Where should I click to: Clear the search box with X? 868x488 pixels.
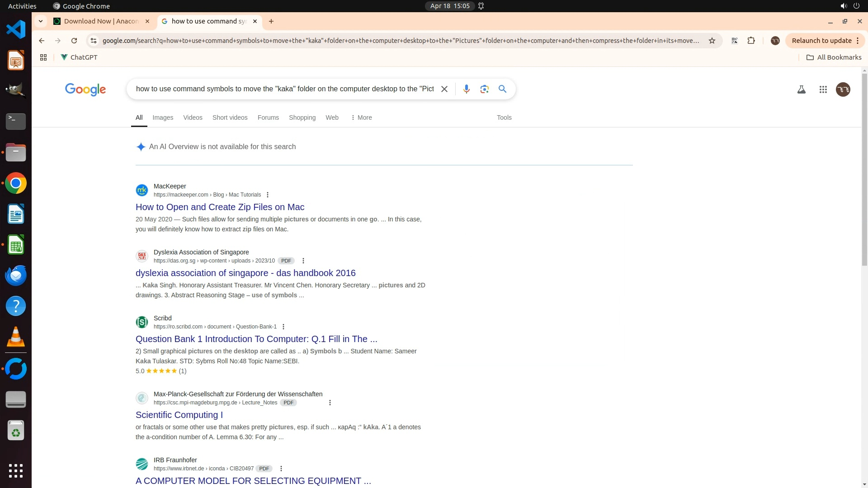coord(444,89)
